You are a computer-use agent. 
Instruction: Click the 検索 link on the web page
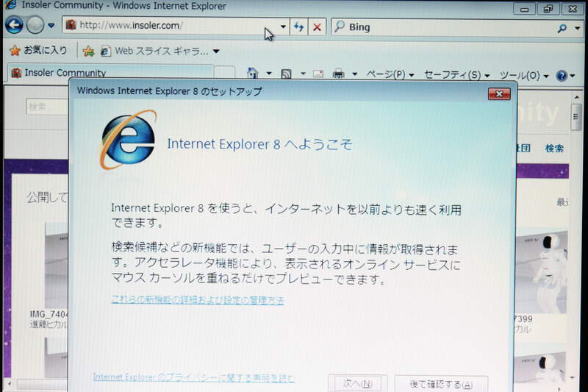(x=554, y=149)
